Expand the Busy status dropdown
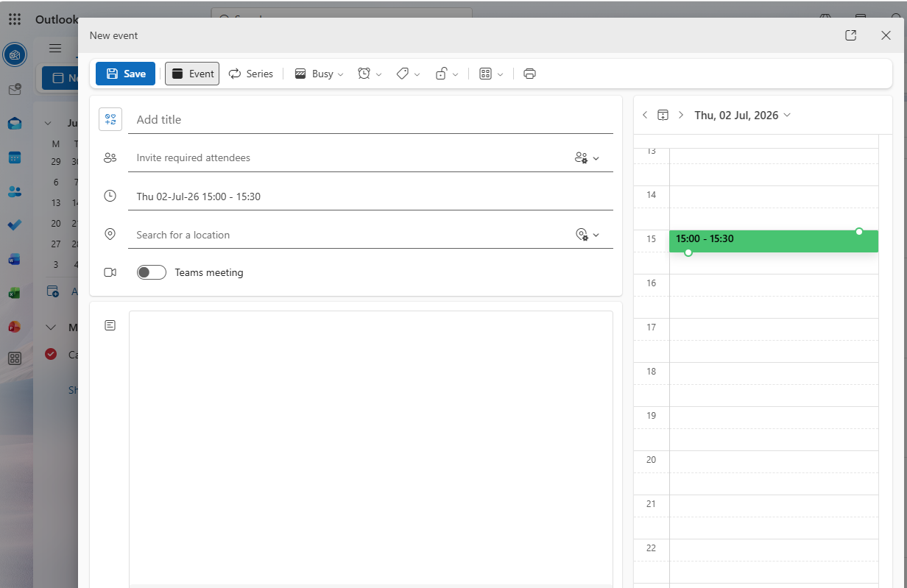This screenshot has height=588, width=907. [320, 74]
